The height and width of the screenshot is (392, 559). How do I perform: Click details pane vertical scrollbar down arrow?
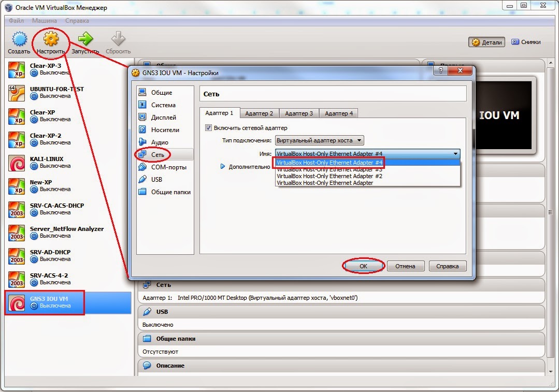(x=551, y=371)
